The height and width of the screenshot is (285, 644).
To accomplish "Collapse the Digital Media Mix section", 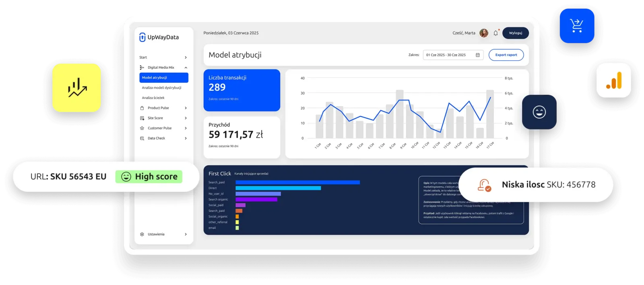I will (x=186, y=68).
